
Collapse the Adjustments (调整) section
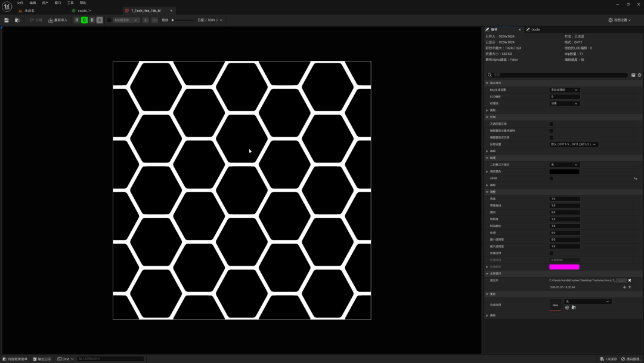tap(487, 192)
